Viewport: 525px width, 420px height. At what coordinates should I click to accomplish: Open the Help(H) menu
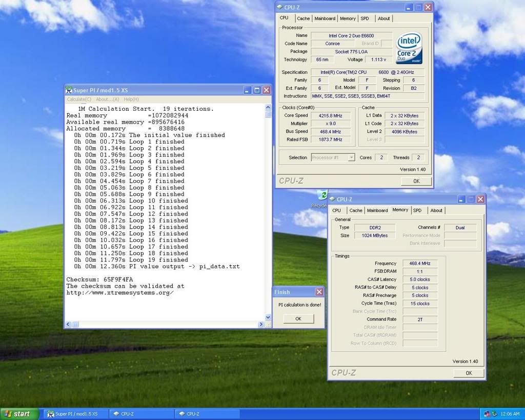pyautogui.click(x=131, y=99)
